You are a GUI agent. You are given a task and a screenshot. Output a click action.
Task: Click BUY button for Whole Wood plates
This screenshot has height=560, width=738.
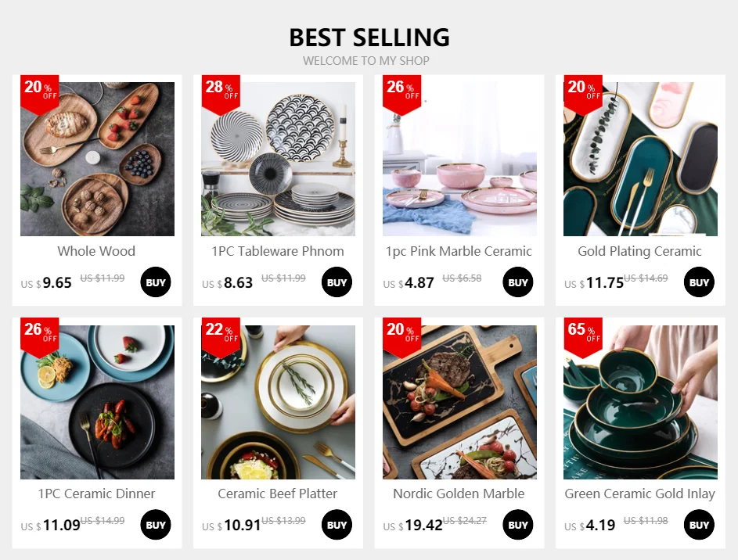tap(155, 282)
